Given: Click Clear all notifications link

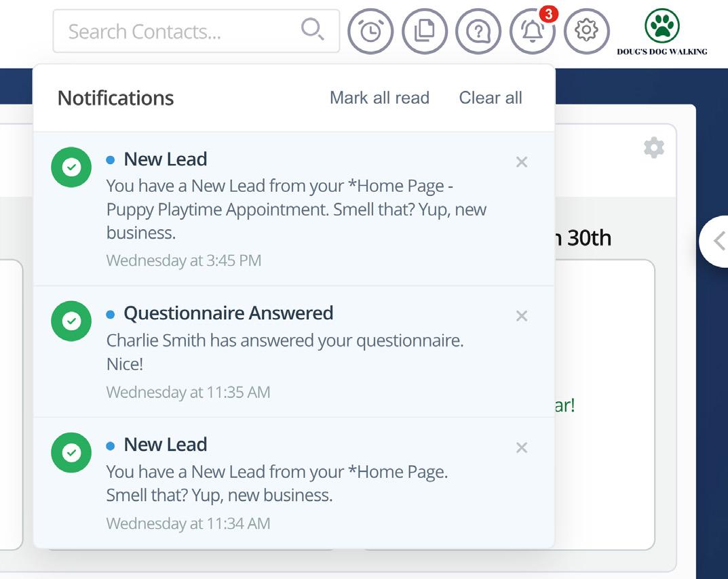Looking at the screenshot, I should [x=491, y=98].
